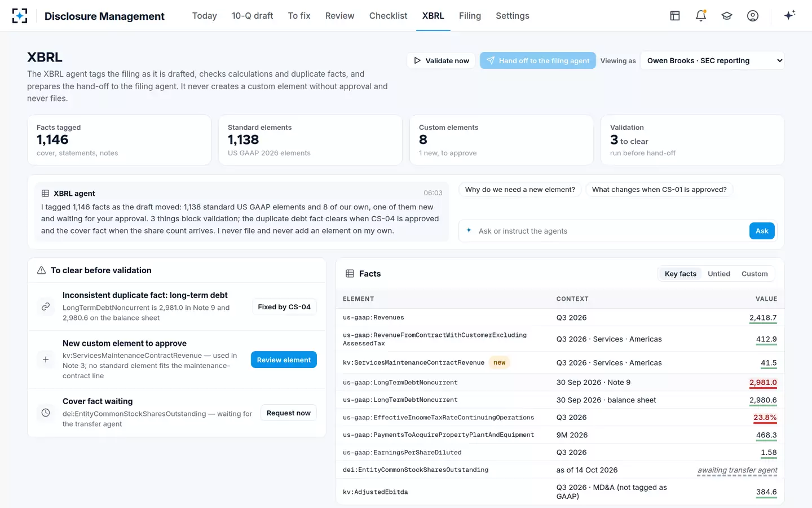The image size is (812, 508).
Task: Expand the Viewing as dropdown
Action: click(713, 60)
